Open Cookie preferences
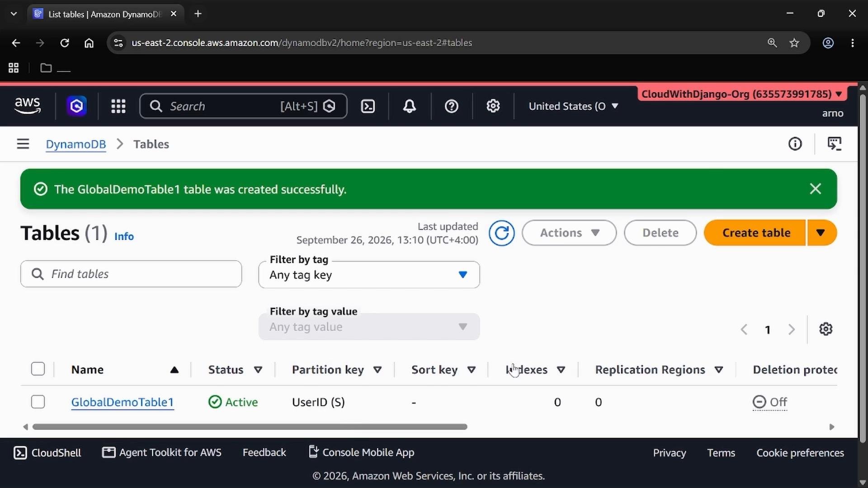Screen dimensions: 868x488 point(800,453)
